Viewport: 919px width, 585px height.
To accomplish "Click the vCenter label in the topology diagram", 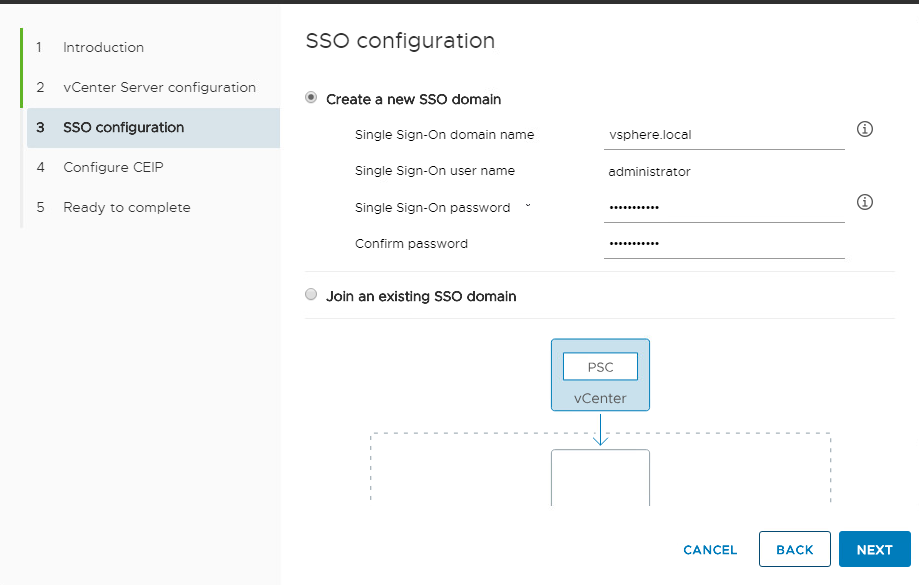I will tap(600, 398).
